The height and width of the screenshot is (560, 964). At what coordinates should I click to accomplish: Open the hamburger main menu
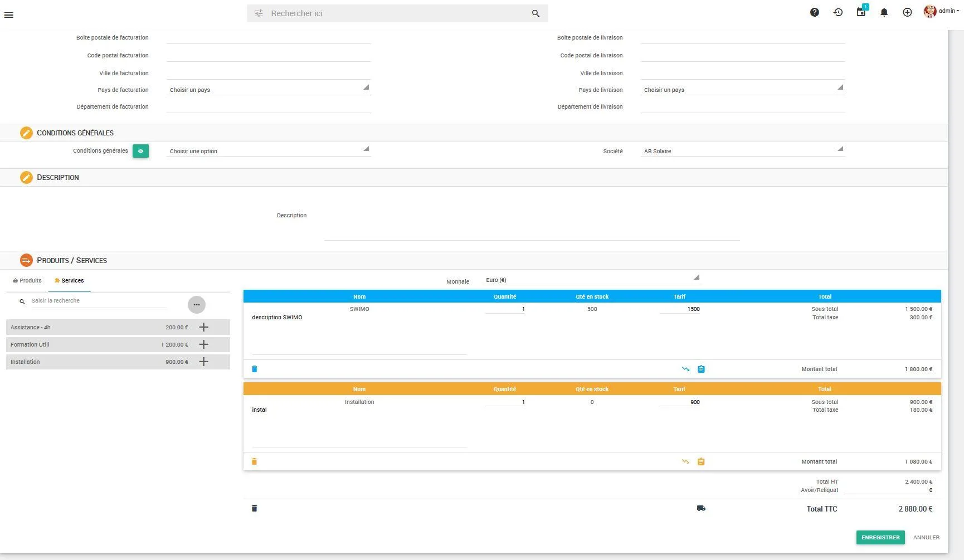coord(8,15)
